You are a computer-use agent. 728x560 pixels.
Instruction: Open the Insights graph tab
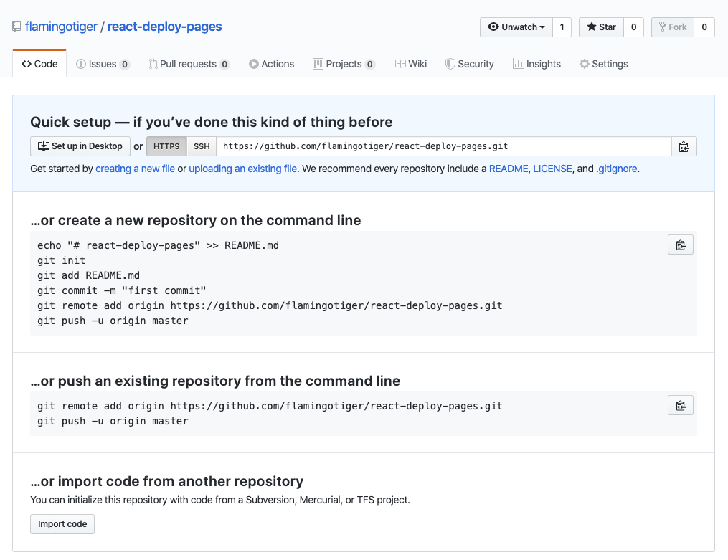[x=536, y=64]
